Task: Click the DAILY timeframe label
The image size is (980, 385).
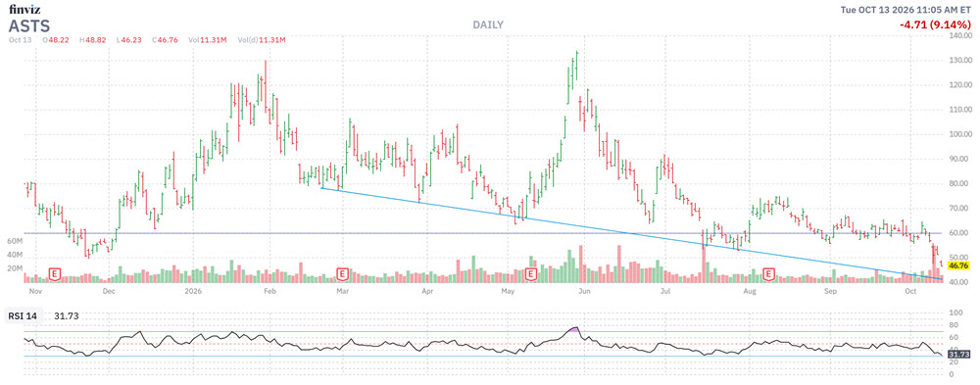Action: 487,25
